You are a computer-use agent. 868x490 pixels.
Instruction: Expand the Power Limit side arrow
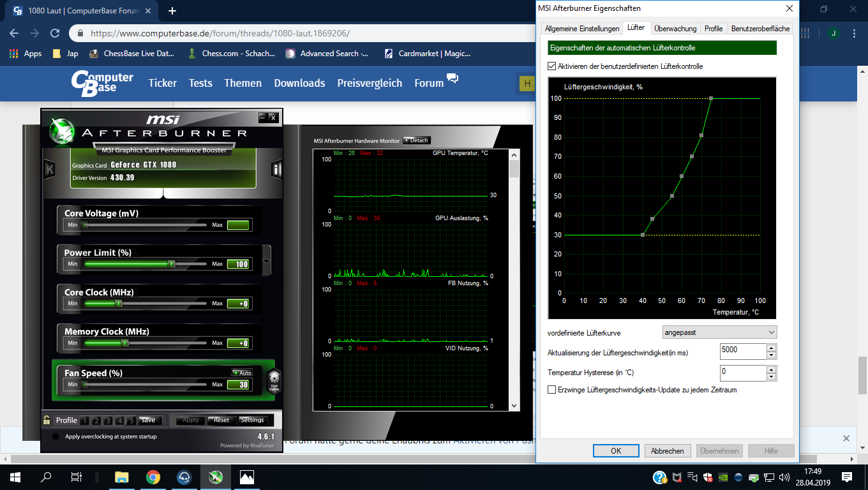[267, 261]
